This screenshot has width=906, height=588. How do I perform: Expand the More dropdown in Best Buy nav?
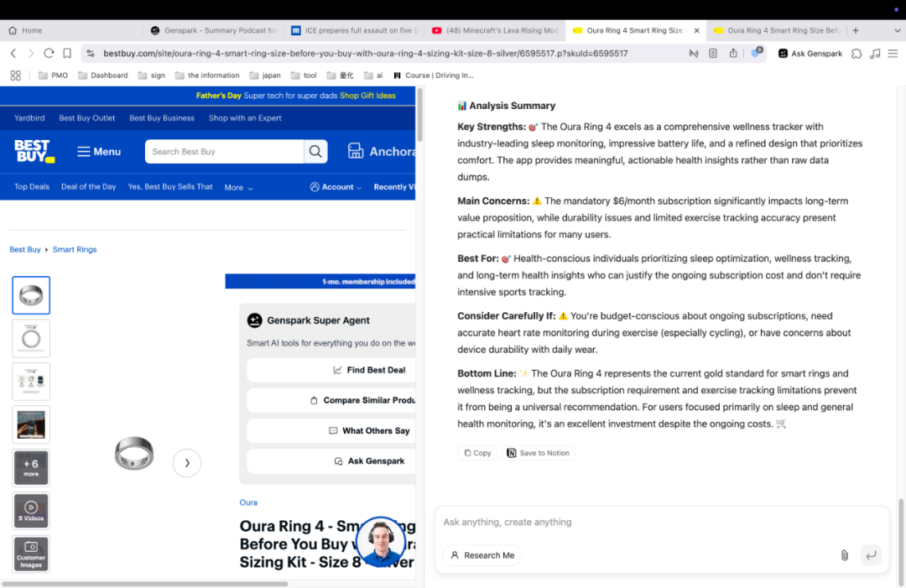pos(238,187)
